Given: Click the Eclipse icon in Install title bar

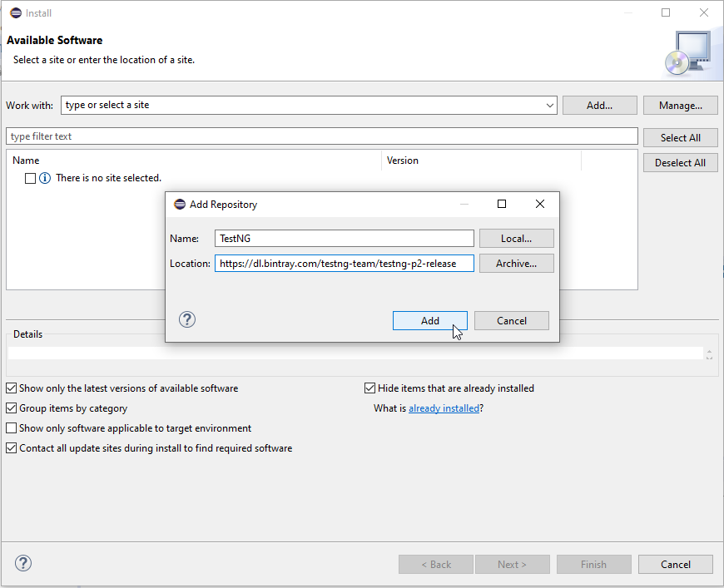Looking at the screenshot, I should click(16, 12).
